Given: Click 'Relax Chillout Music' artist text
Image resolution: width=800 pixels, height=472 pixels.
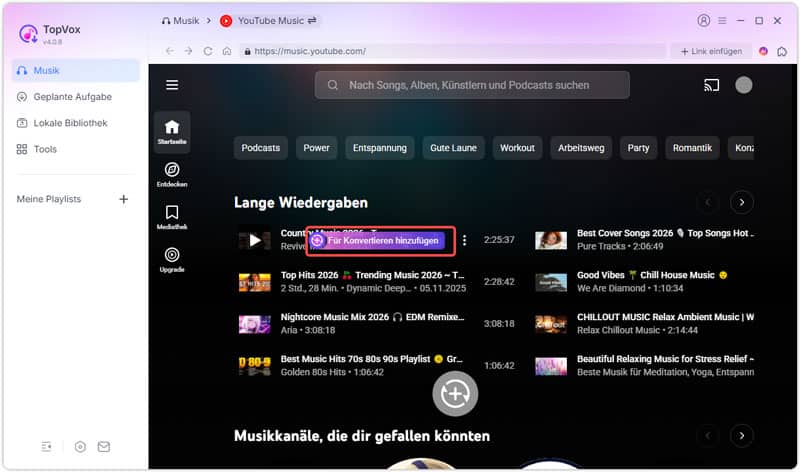Looking at the screenshot, I should click(618, 330).
